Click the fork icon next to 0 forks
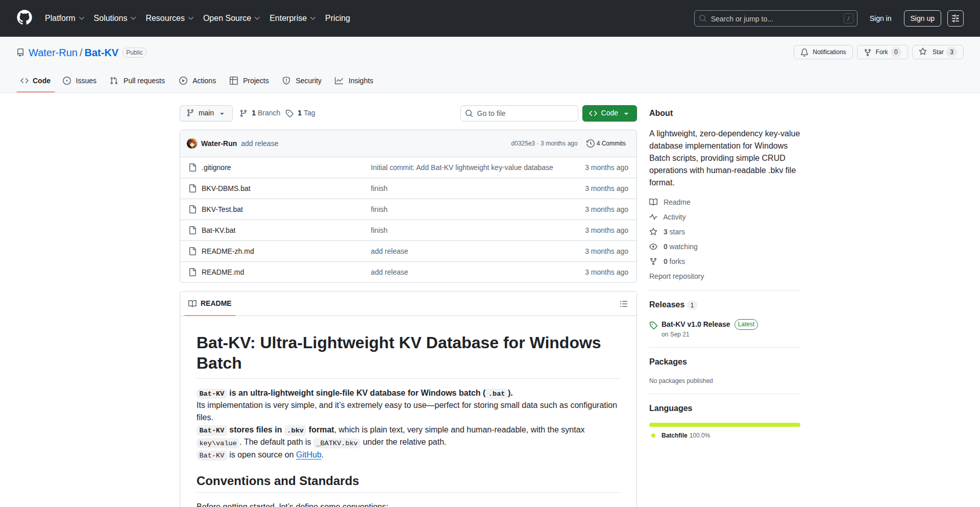This screenshot has width=980, height=507. [x=653, y=261]
